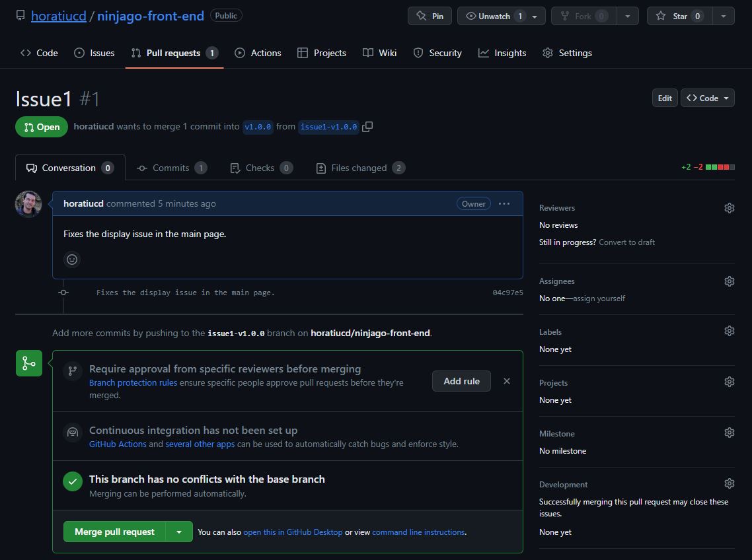The image size is (752, 560).
Task: Go to the Issues tab
Action: pyautogui.click(x=94, y=53)
